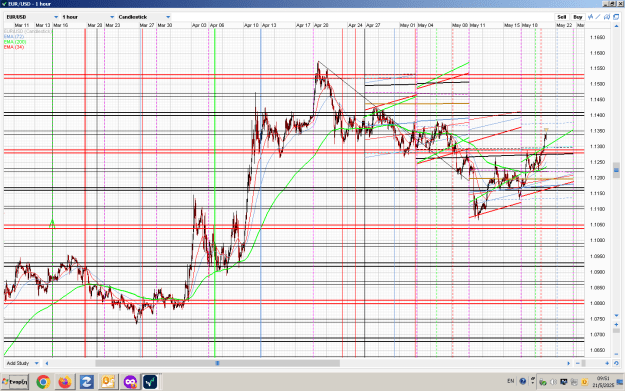Open the Windows Start button
Screen dimensions: 625x391
click(15, 382)
